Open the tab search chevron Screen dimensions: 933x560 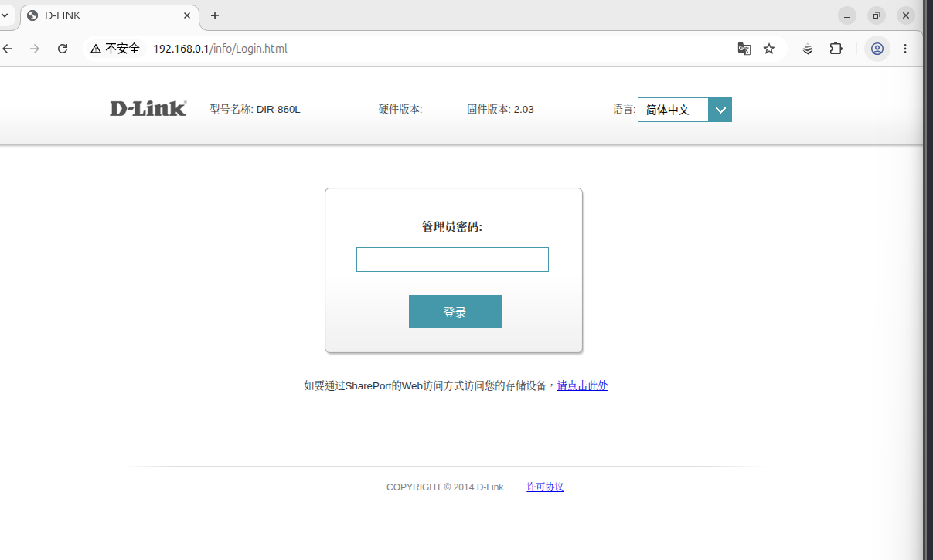pyautogui.click(x=4, y=15)
